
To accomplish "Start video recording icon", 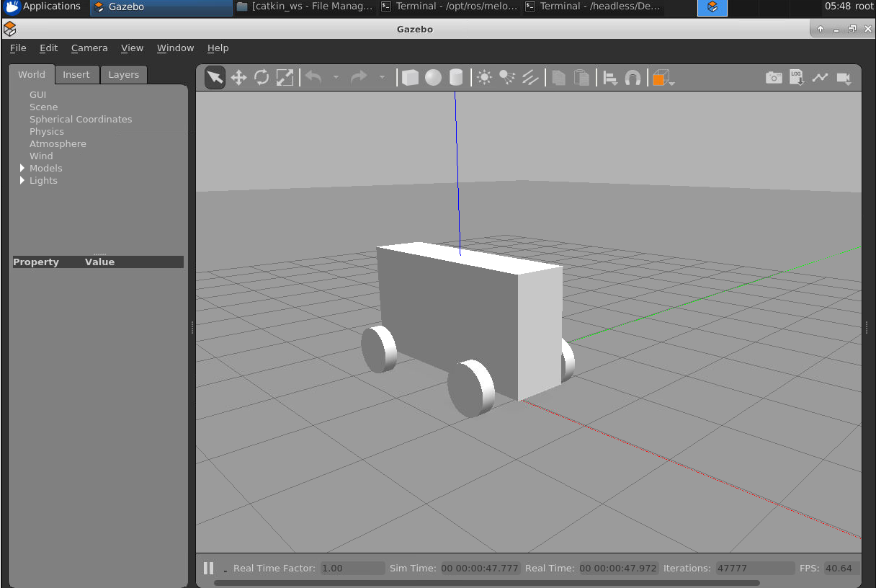I will (844, 78).
